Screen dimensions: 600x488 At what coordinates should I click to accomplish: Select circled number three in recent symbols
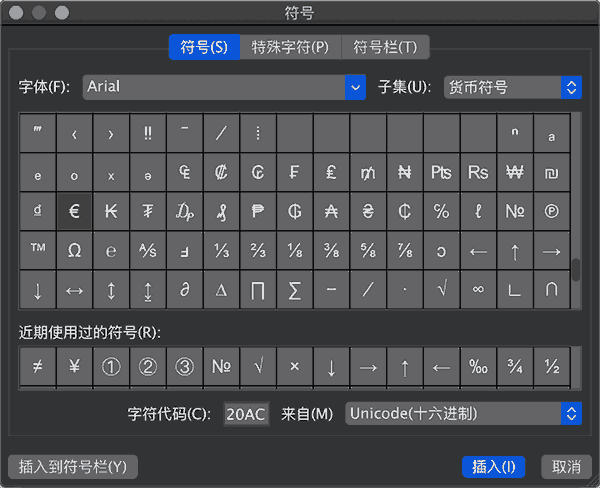[x=184, y=367]
